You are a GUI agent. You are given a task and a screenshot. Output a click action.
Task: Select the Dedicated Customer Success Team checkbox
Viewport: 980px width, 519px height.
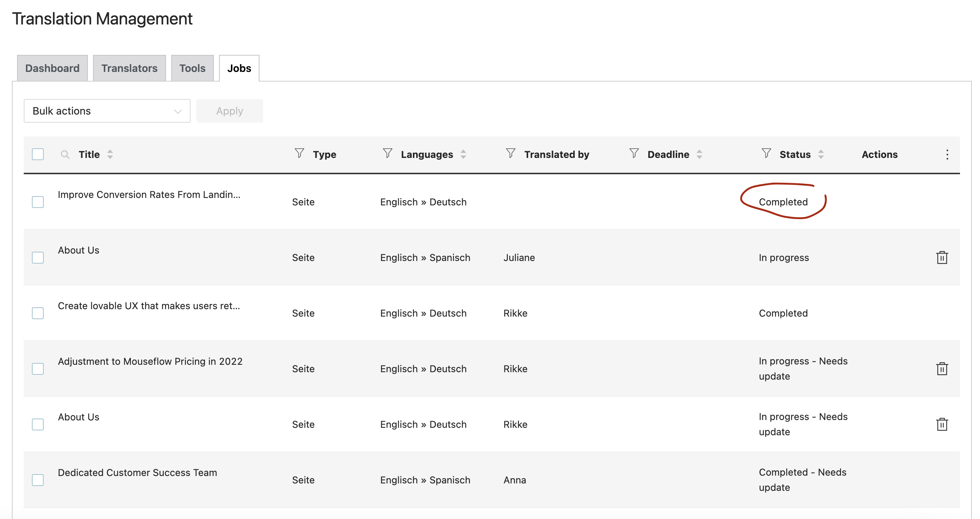point(38,480)
